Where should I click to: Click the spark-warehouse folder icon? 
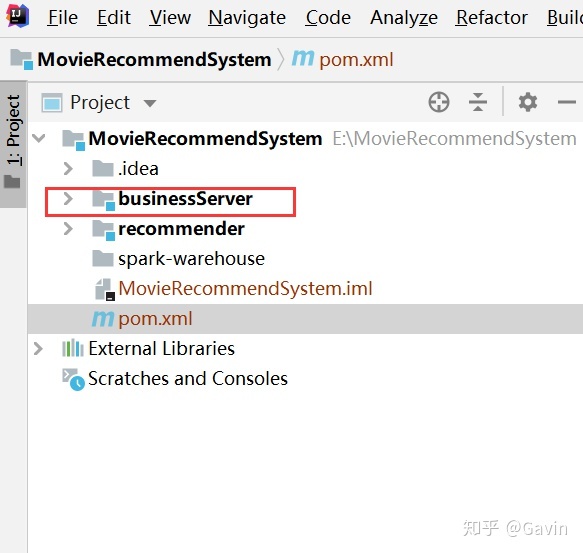103,258
